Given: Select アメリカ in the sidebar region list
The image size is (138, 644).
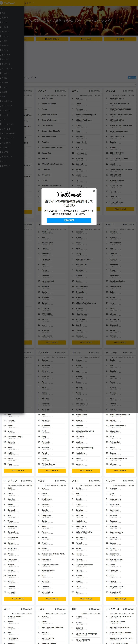Looking at the screenshot, I should click(x=5, y=18).
